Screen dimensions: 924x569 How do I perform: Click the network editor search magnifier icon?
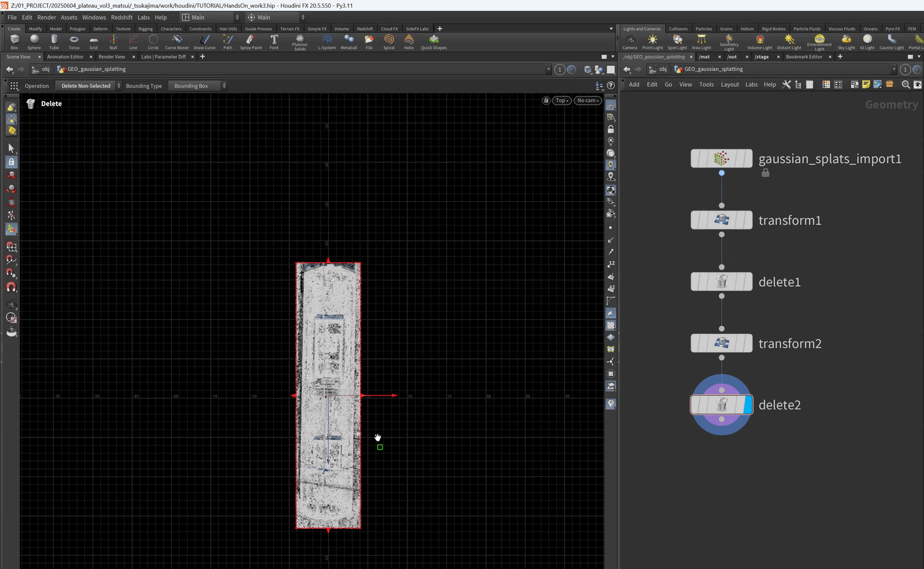(905, 84)
